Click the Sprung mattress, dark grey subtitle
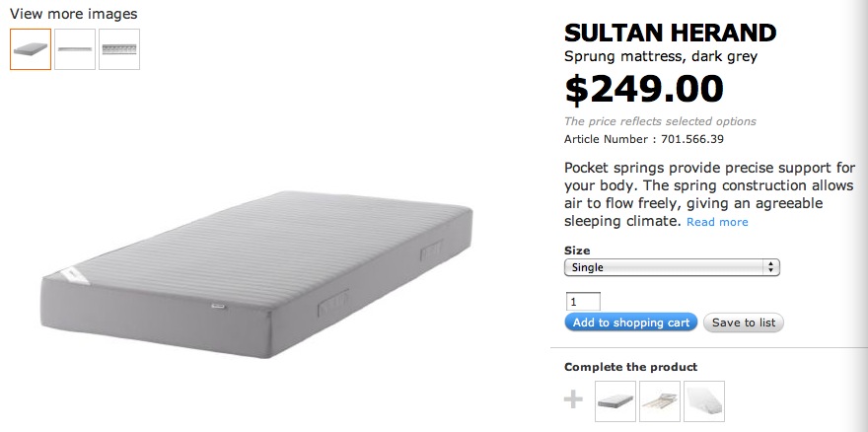This screenshot has width=868, height=432. coord(660,56)
